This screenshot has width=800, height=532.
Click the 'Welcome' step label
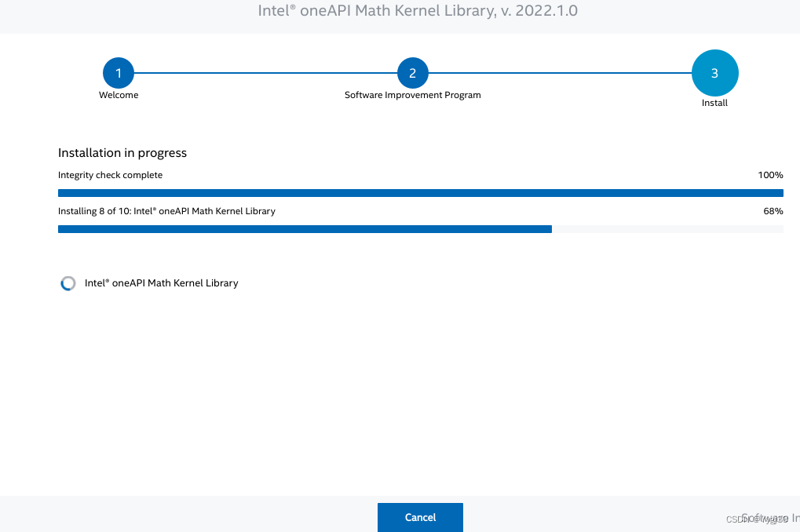pyautogui.click(x=119, y=95)
